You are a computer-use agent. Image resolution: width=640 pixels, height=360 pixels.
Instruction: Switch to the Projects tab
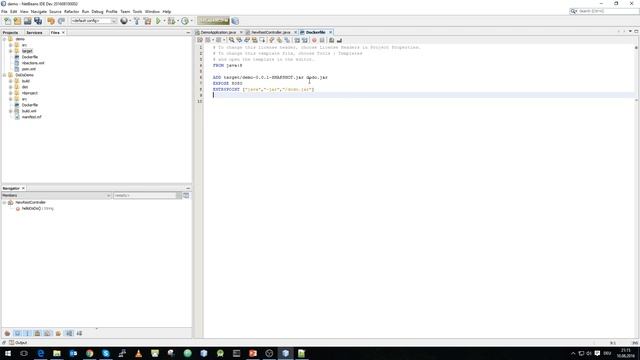(x=11, y=32)
